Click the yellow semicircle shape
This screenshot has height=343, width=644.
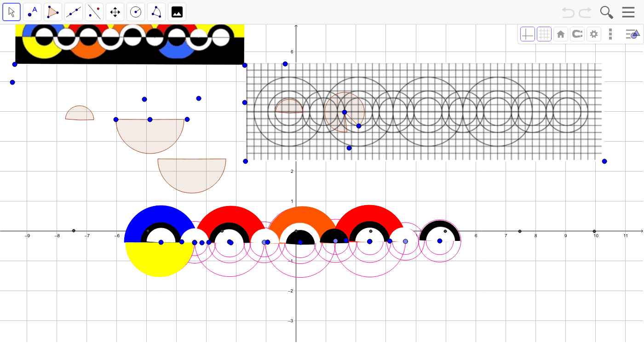pos(159,261)
